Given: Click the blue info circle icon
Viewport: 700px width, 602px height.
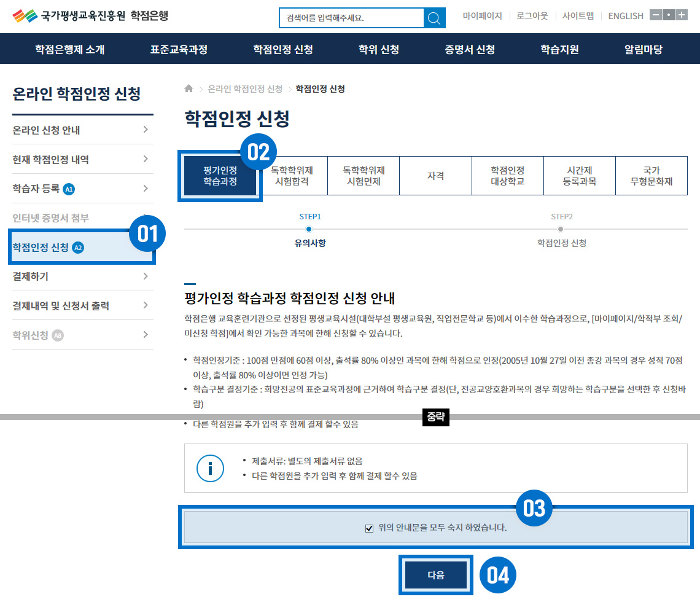Looking at the screenshot, I should [x=209, y=468].
